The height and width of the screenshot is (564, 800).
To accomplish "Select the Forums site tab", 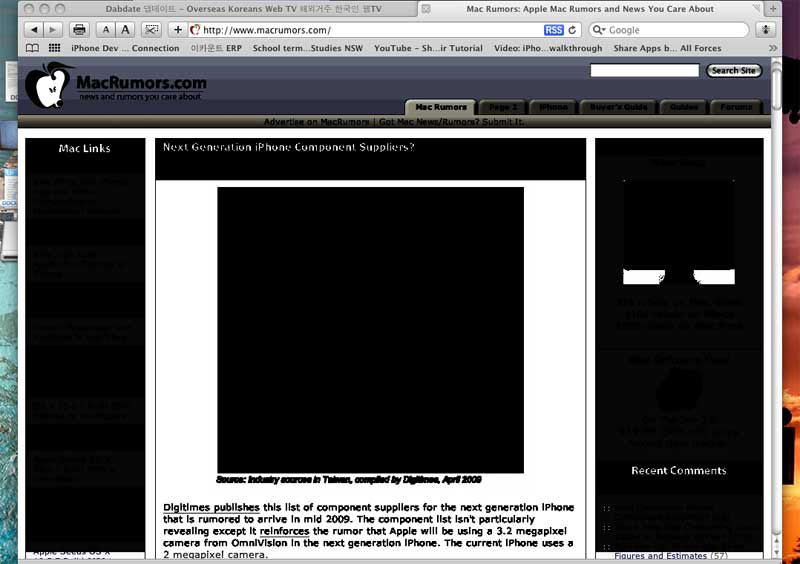I will 736,107.
